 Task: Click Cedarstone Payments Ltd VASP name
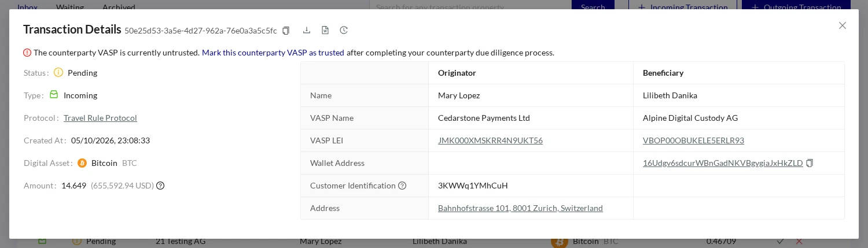click(x=484, y=118)
